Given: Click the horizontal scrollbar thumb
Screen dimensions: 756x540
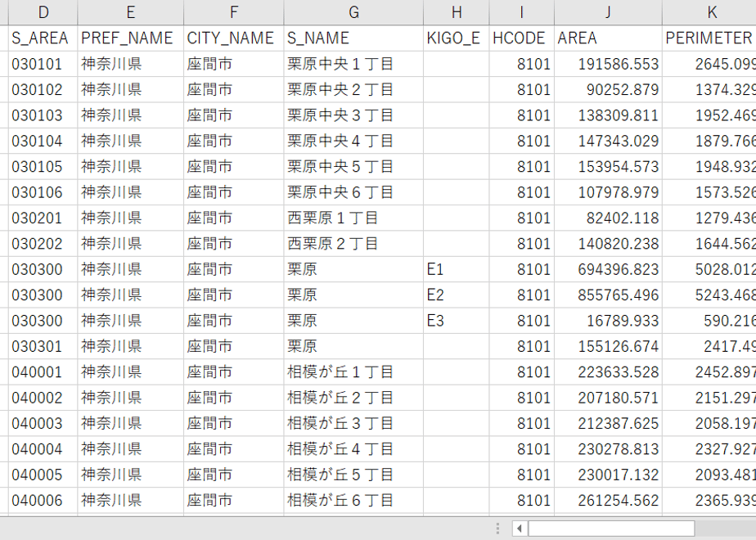Looking at the screenshot, I should click(611, 529).
